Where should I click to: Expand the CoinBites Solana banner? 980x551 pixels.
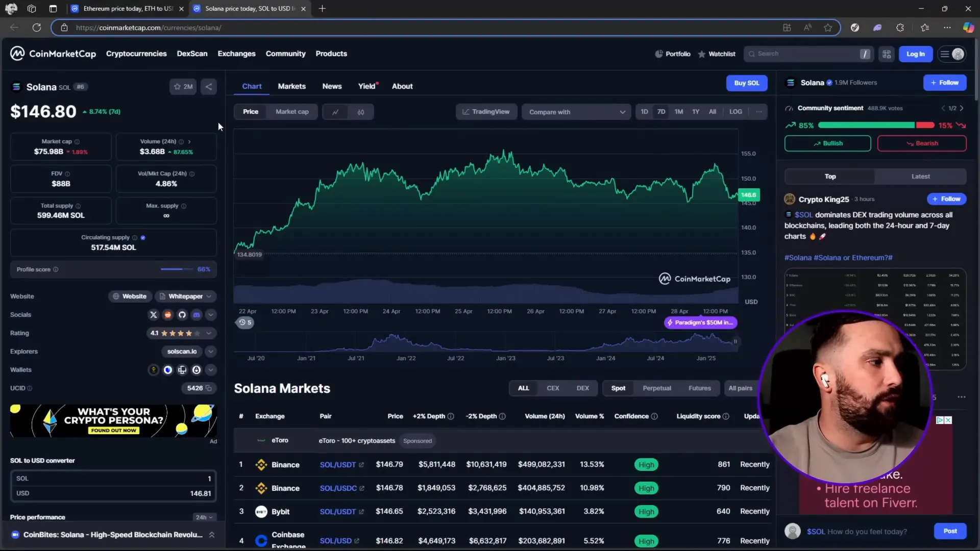pyautogui.click(x=212, y=535)
